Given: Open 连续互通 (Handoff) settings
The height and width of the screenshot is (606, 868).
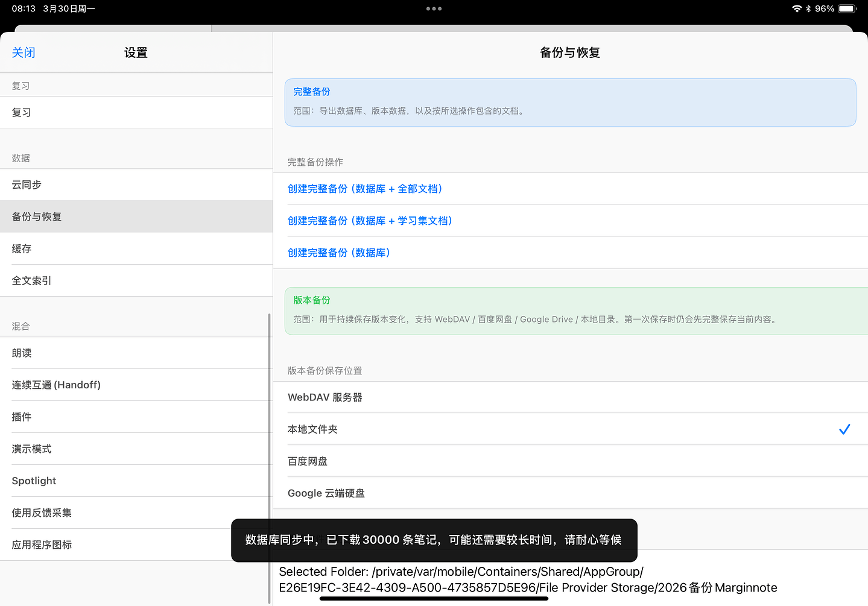Looking at the screenshot, I should (x=56, y=385).
